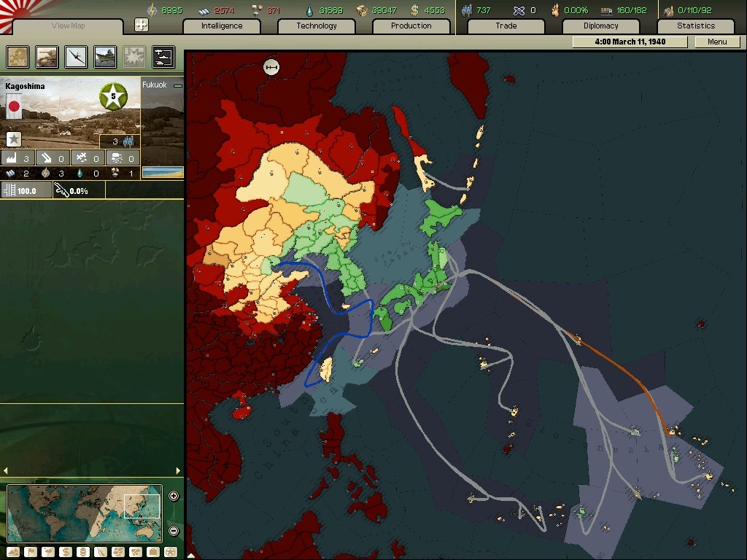
Task: Click the anti-air defense icon
Action: pyautogui.click(x=82, y=158)
